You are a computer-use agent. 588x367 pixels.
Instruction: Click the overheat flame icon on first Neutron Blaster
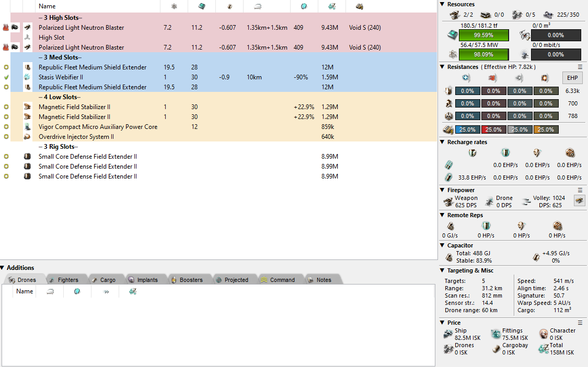click(6, 28)
